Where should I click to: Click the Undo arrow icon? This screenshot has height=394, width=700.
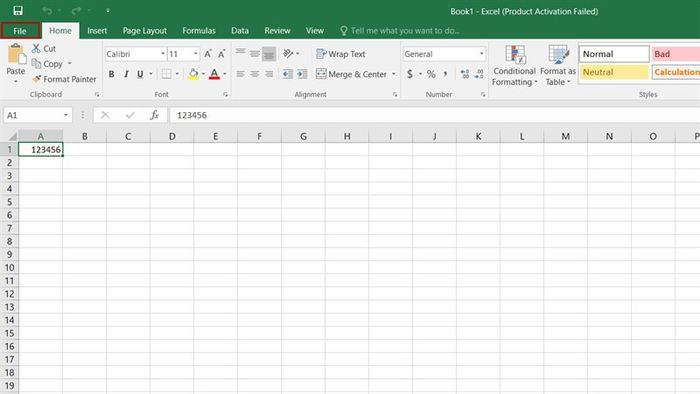(x=47, y=11)
